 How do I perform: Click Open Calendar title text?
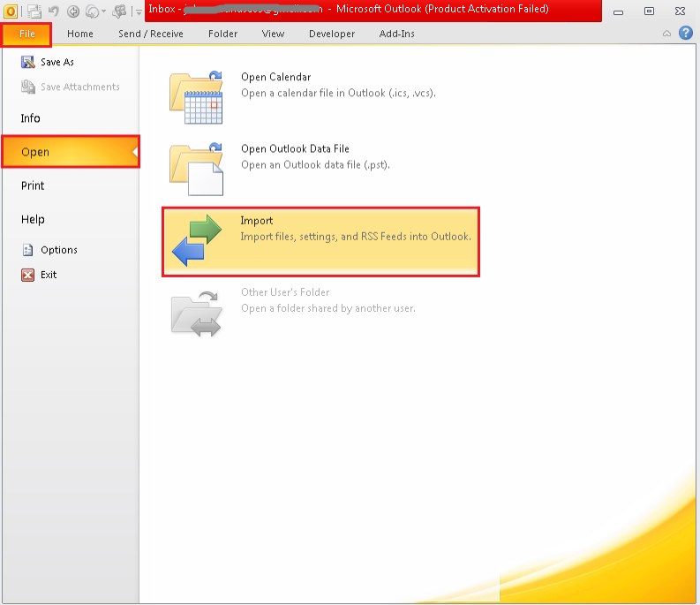pos(276,77)
